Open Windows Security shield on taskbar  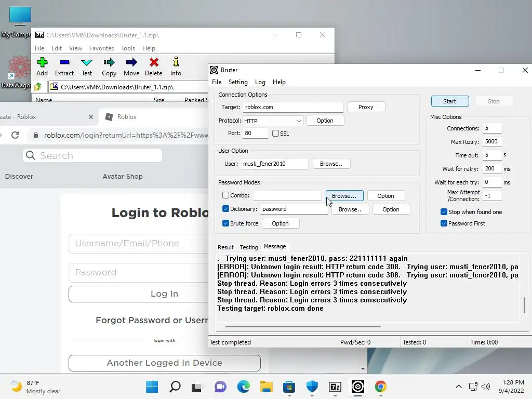coord(312,387)
